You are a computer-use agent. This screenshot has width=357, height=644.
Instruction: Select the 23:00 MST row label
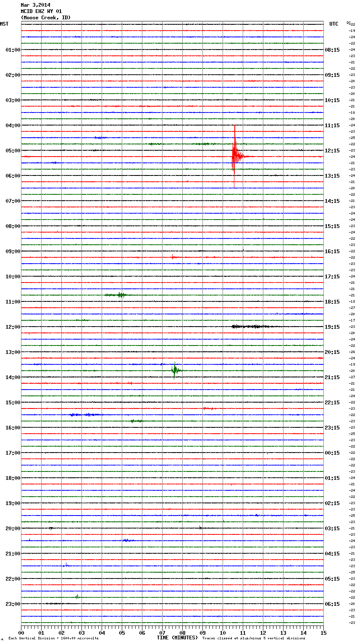(13, 604)
